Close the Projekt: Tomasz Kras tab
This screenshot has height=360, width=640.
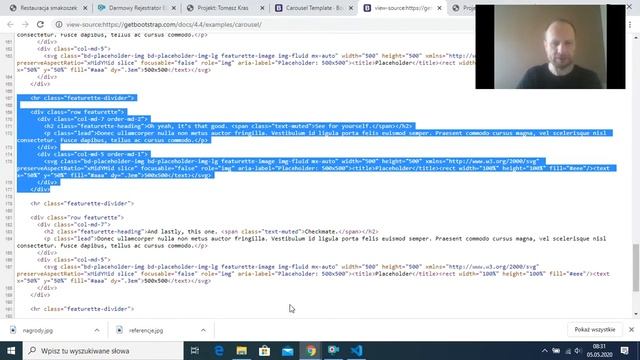coord(262,8)
